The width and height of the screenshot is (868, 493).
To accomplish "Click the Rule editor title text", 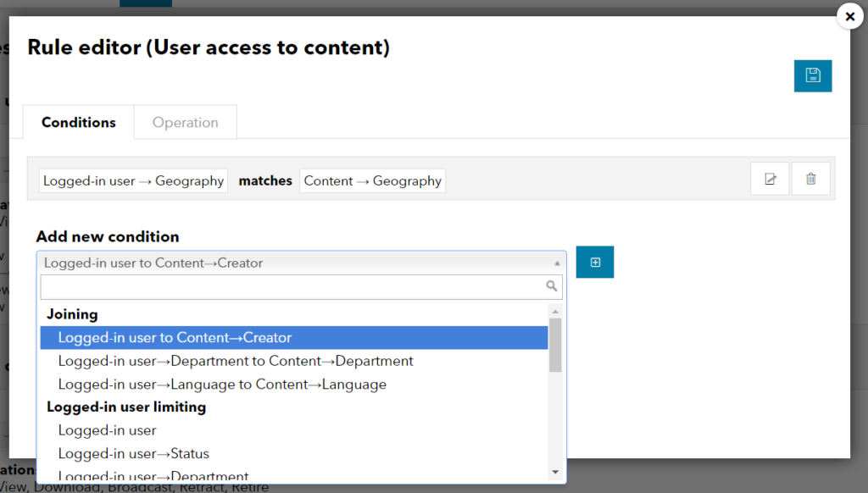I will (209, 47).
